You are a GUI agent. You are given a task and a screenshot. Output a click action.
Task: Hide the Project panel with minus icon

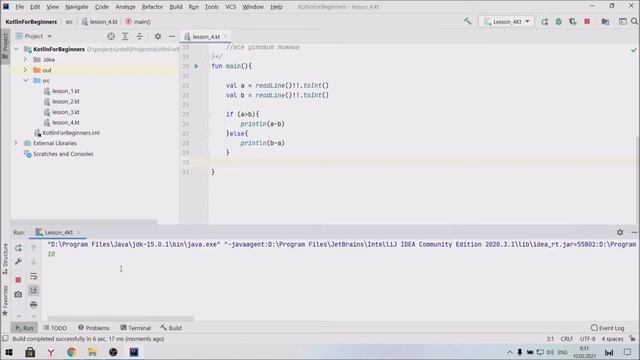click(x=172, y=36)
